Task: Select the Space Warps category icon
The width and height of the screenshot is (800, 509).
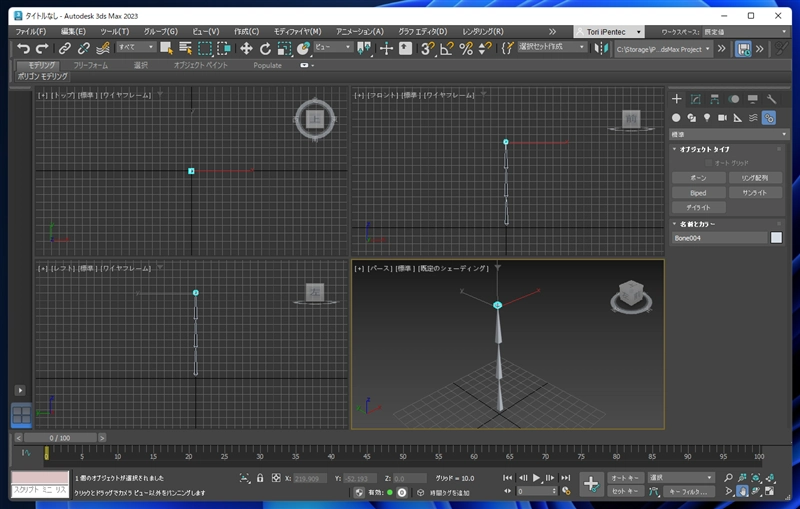Action: (x=753, y=118)
